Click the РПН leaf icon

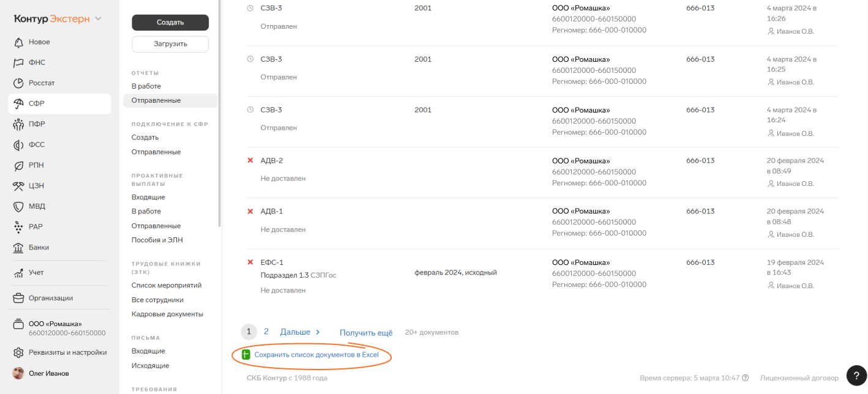(x=18, y=165)
